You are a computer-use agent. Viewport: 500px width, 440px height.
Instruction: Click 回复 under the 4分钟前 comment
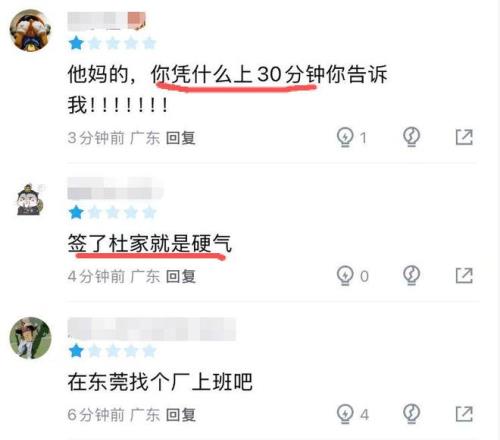tap(181, 276)
